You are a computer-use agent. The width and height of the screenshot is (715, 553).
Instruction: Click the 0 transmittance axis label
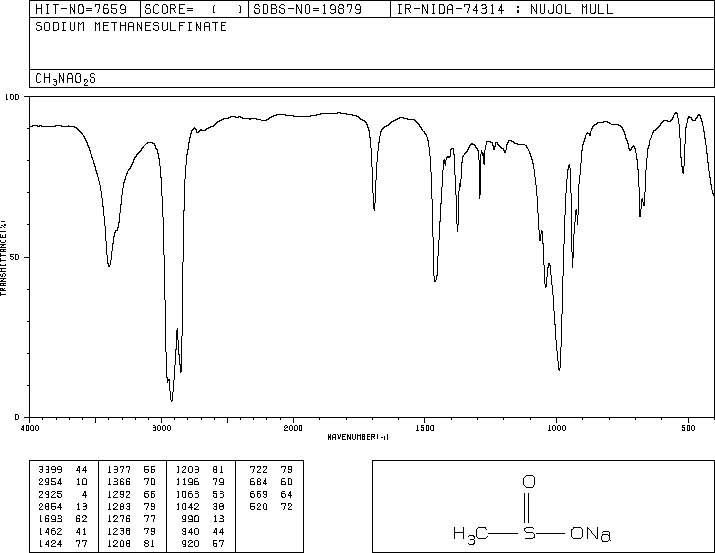tap(17, 417)
